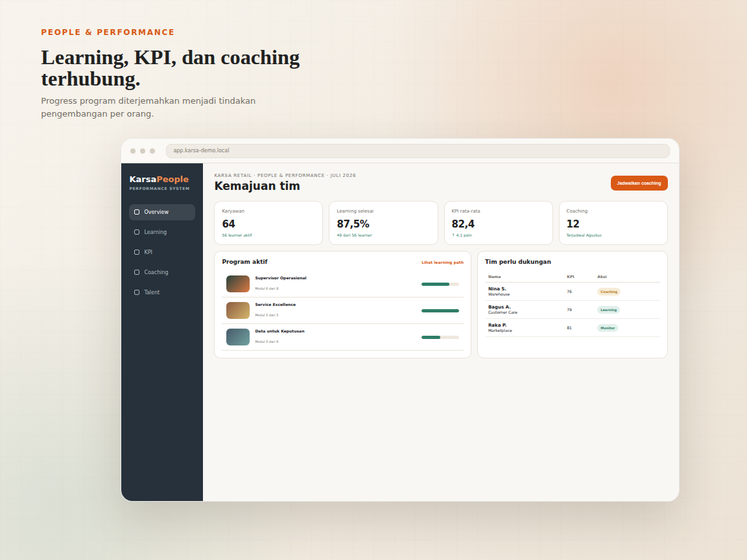Open Service Excellence program thumbnail
The height and width of the screenshot is (560, 747).
(x=238, y=310)
